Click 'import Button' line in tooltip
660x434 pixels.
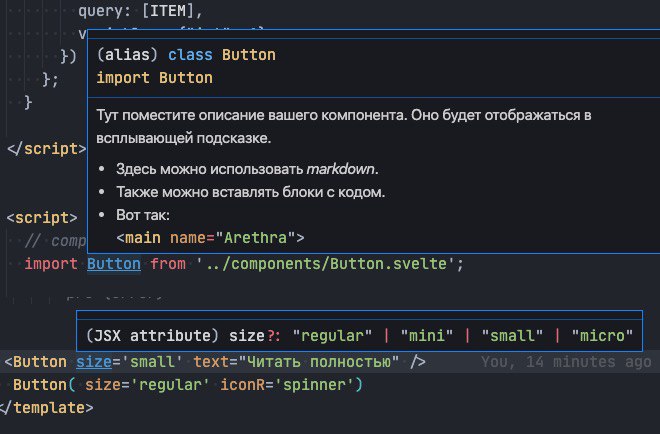[x=154, y=78]
